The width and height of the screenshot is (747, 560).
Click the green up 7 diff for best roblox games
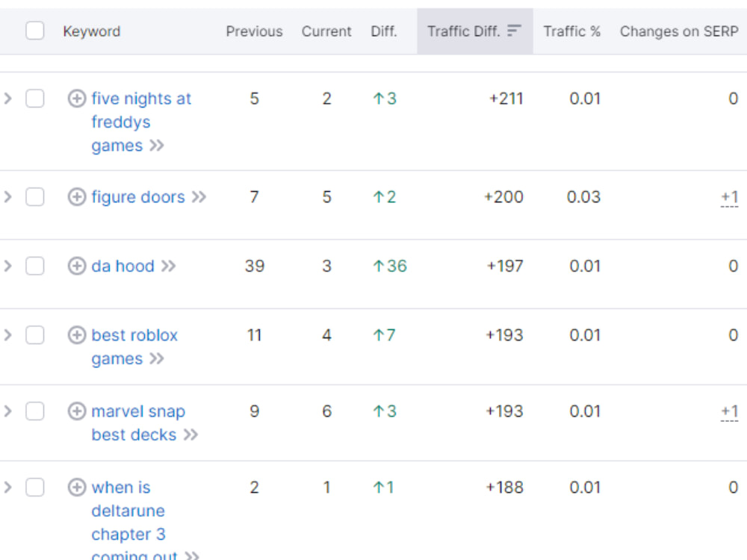click(384, 335)
